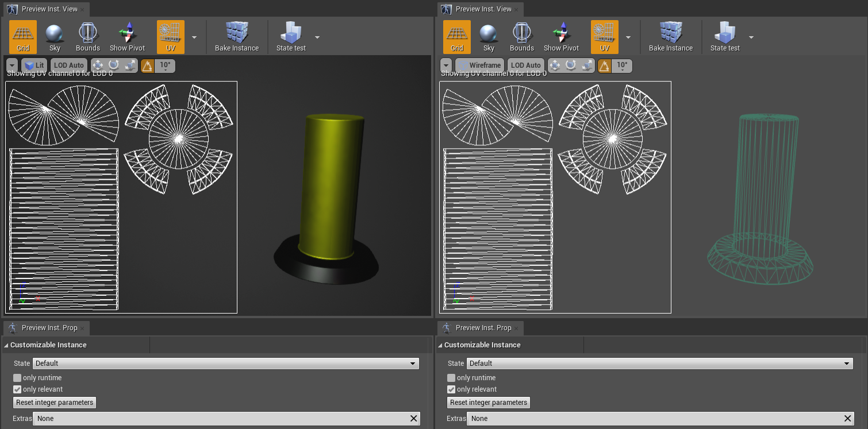Select scale mode in right viewport
The height and width of the screenshot is (429, 868).
coord(587,65)
